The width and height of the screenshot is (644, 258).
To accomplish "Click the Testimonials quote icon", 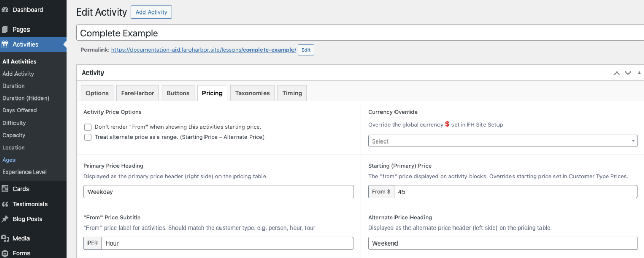I will click(x=4, y=204).
